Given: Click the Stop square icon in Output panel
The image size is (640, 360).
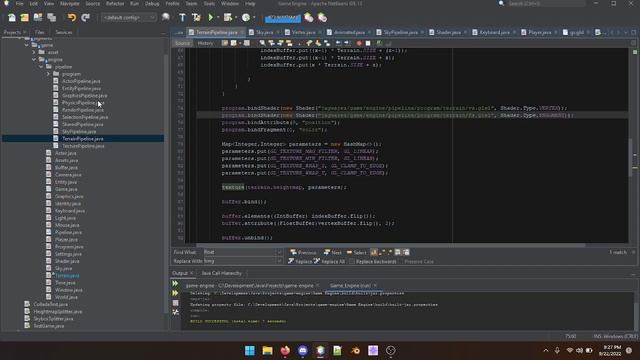Looking at the screenshot, I should coord(176,303).
